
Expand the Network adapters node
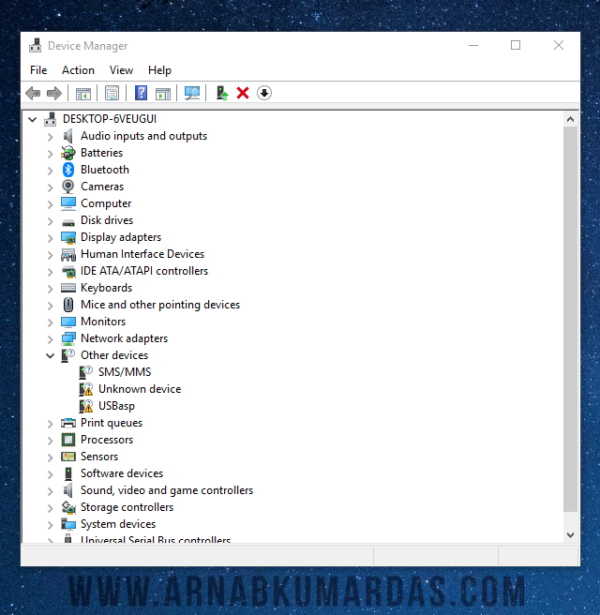click(50, 338)
